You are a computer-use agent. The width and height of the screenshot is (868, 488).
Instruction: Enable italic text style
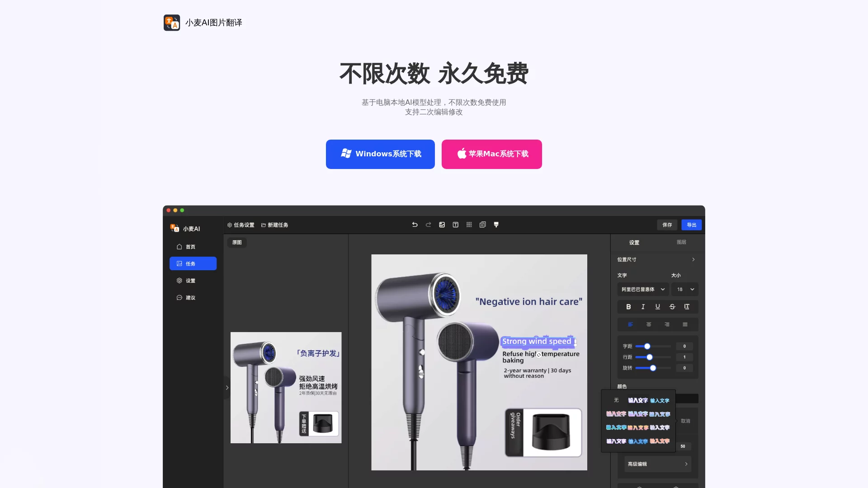(643, 306)
